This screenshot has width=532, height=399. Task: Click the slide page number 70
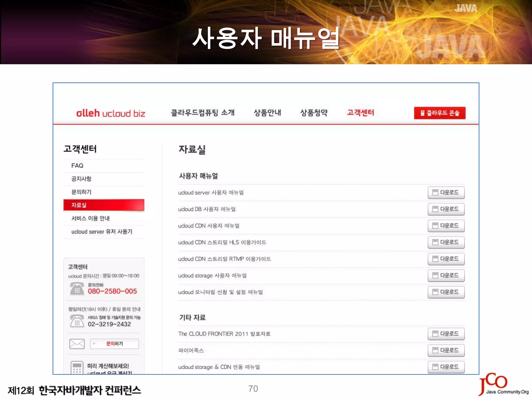[x=253, y=389]
